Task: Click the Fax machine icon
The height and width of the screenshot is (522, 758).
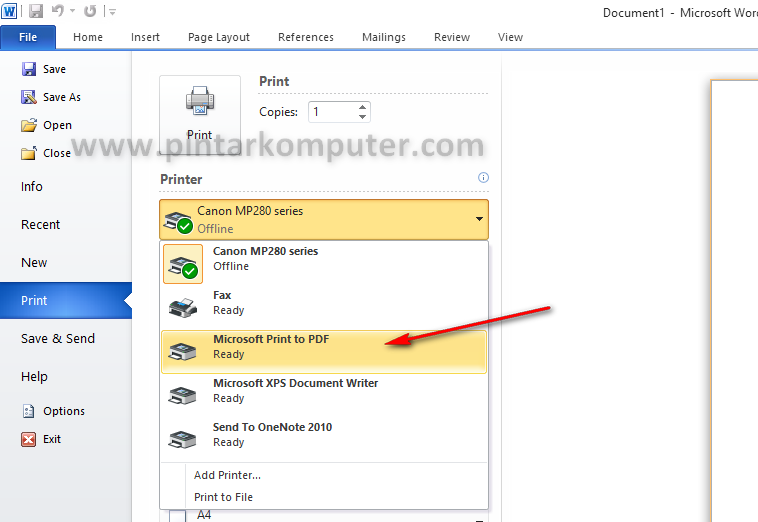Action: point(183,308)
